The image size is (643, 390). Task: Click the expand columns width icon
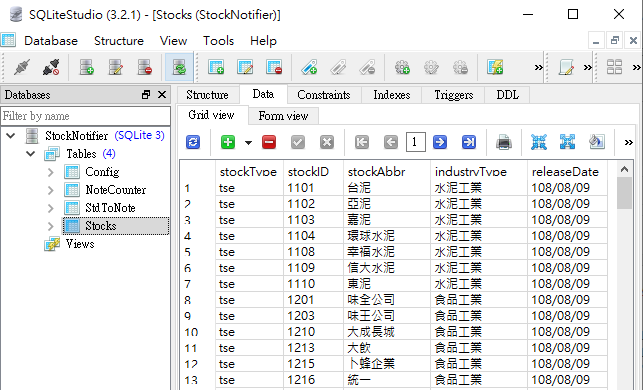(x=568, y=142)
